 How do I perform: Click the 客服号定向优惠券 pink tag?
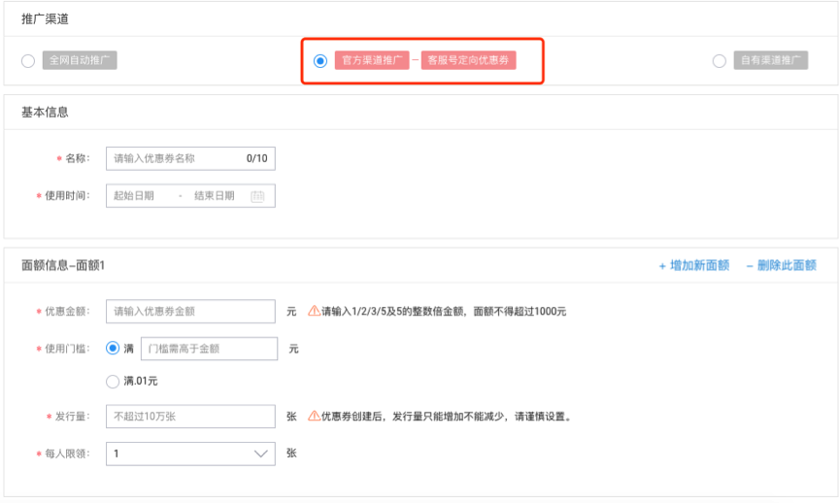pyautogui.click(x=468, y=60)
